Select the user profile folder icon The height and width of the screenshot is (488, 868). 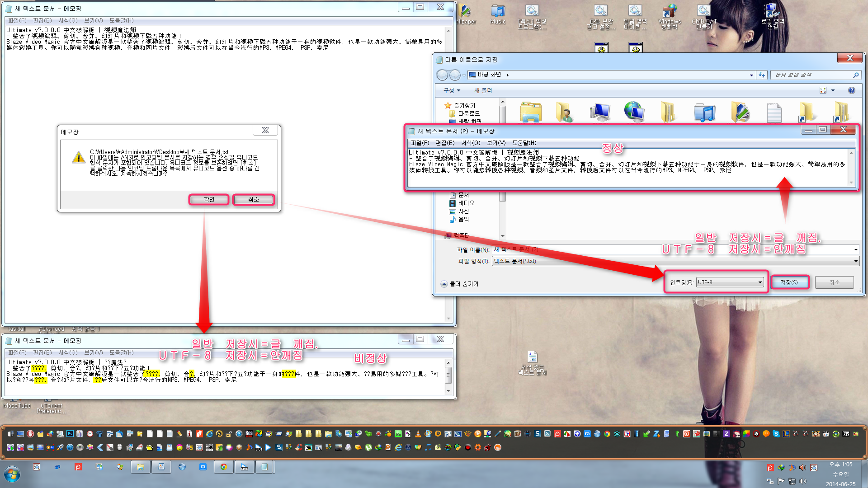click(565, 112)
